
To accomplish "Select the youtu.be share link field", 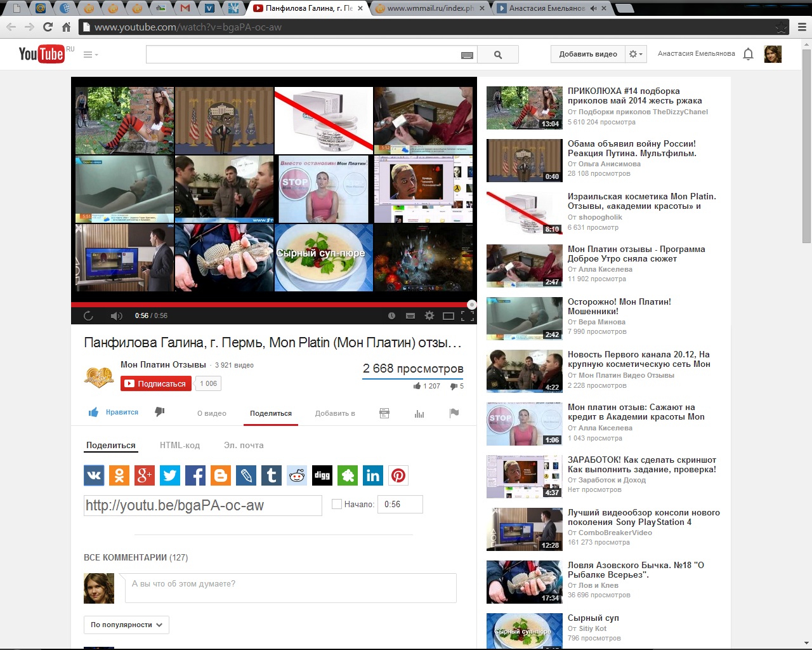I will click(x=203, y=505).
